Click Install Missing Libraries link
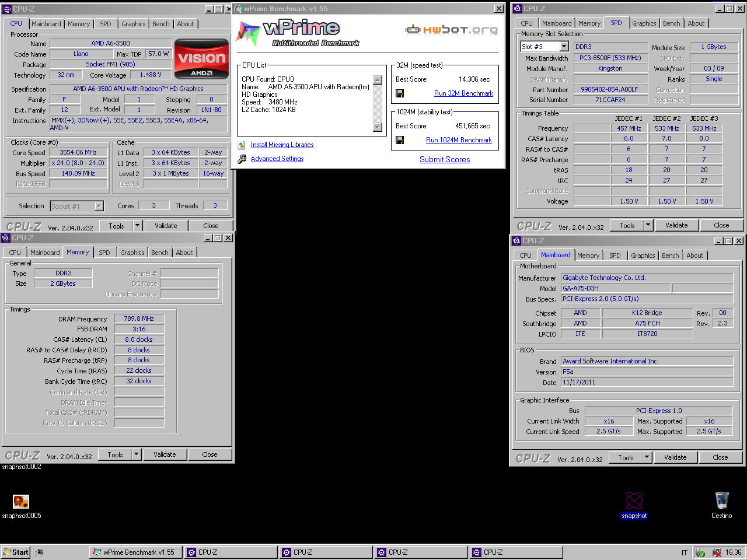 point(282,145)
